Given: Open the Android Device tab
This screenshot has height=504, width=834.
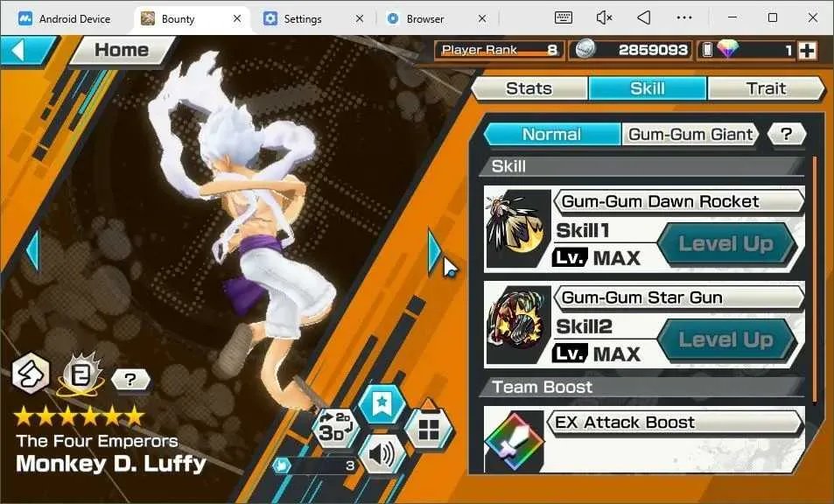Looking at the screenshot, I should click(x=65, y=19).
